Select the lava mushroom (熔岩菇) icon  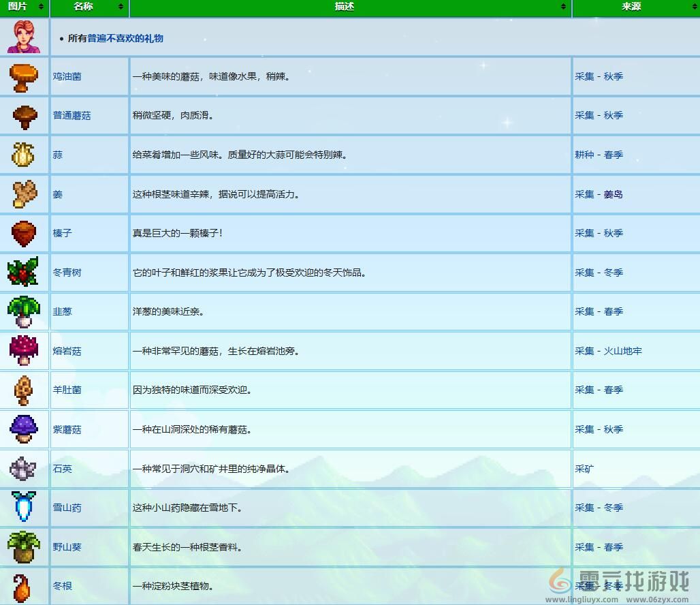pyautogui.click(x=25, y=351)
